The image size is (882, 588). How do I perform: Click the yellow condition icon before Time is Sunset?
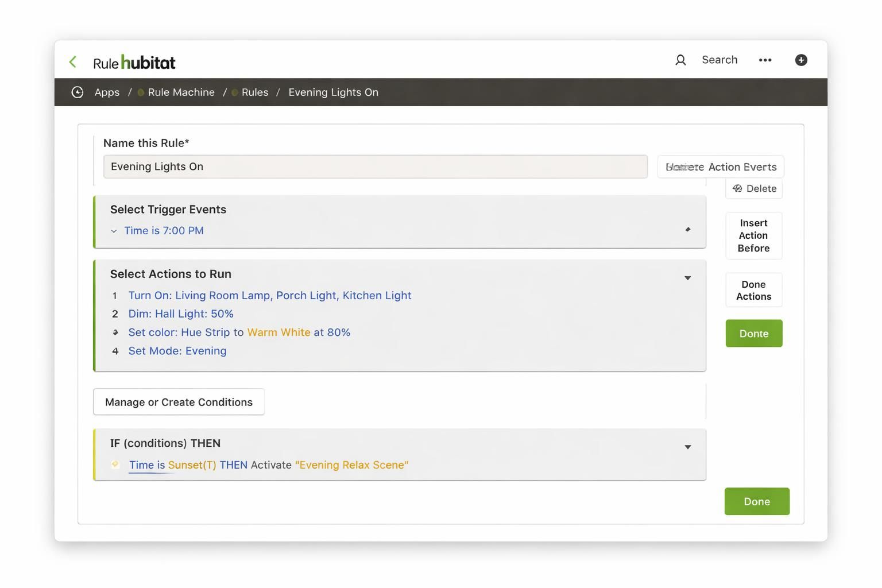click(x=115, y=465)
